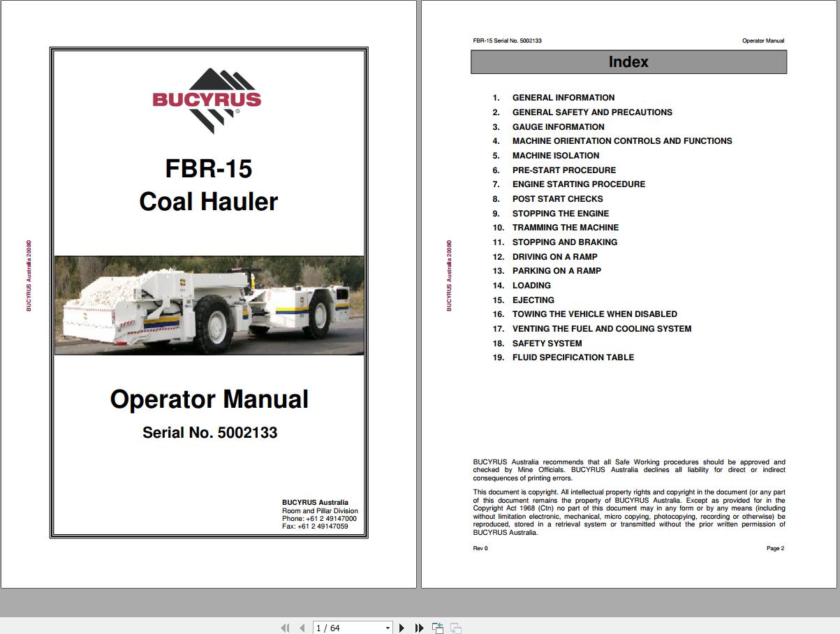Click Room and Pillar Division text
This screenshot has height=634, width=840.
(320, 511)
